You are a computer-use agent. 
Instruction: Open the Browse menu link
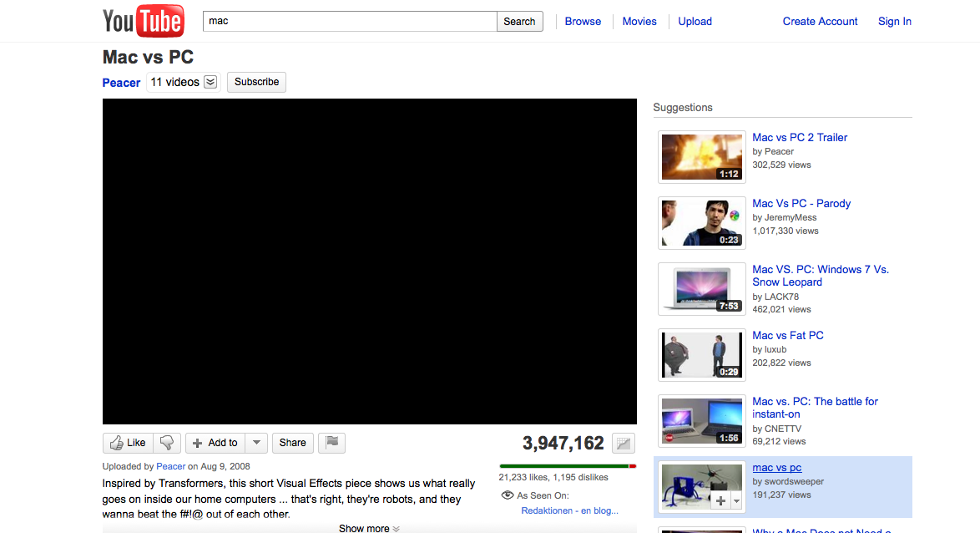pyautogui.click(x=583, y=21)
